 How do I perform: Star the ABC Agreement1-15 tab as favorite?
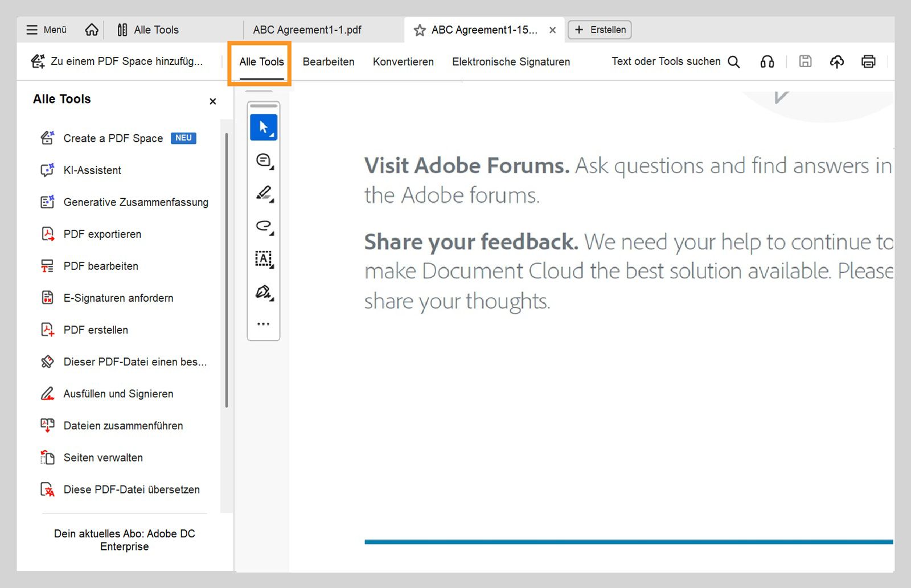tap(420, 30)
